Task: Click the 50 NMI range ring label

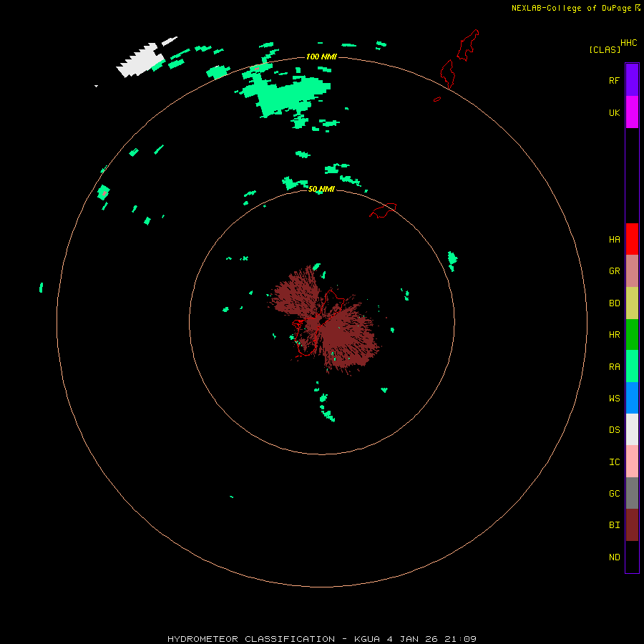Action: click(321, 189)
